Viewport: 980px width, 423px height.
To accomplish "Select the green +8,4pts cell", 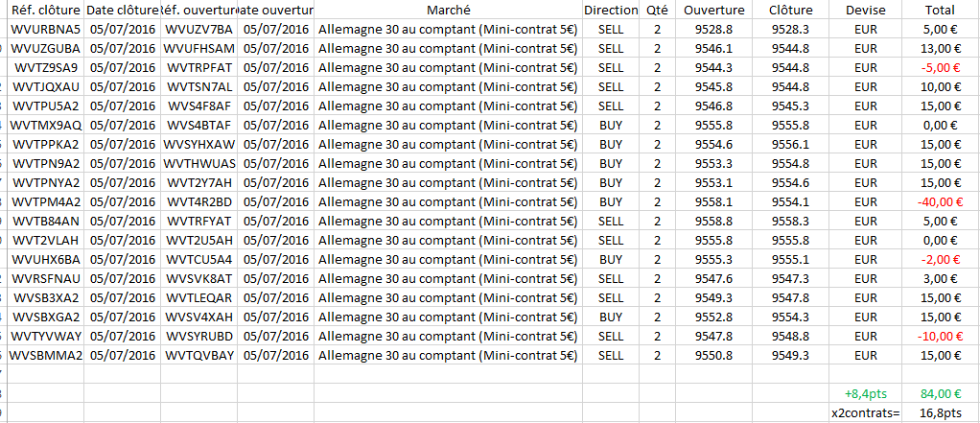I will click(865, 393).
